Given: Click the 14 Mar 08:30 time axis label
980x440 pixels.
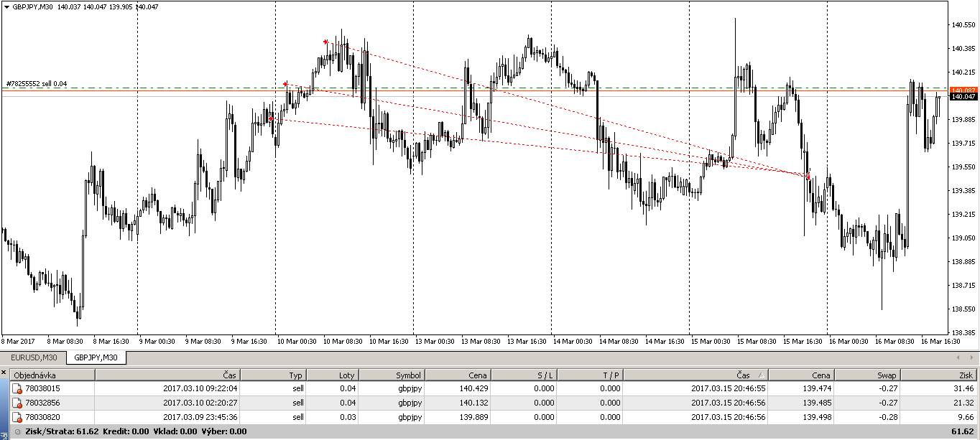Looking at the screenshot, I should (620, 342).
